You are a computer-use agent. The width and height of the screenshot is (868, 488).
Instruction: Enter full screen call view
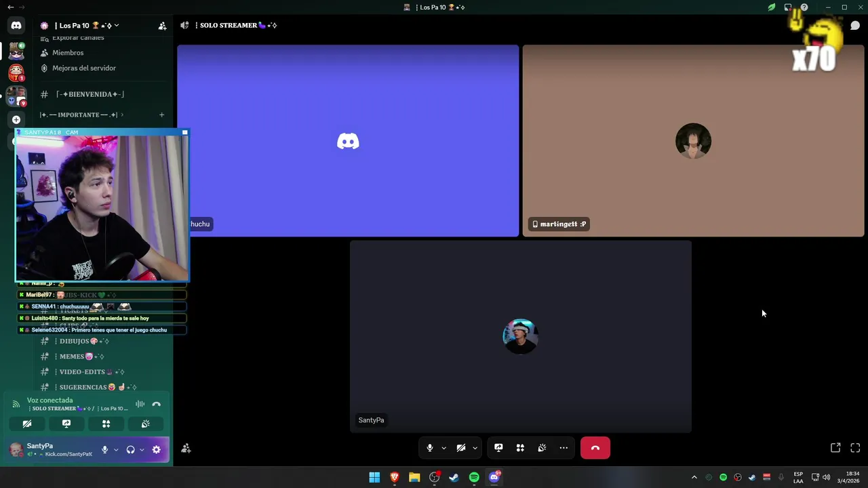(855, 448)
